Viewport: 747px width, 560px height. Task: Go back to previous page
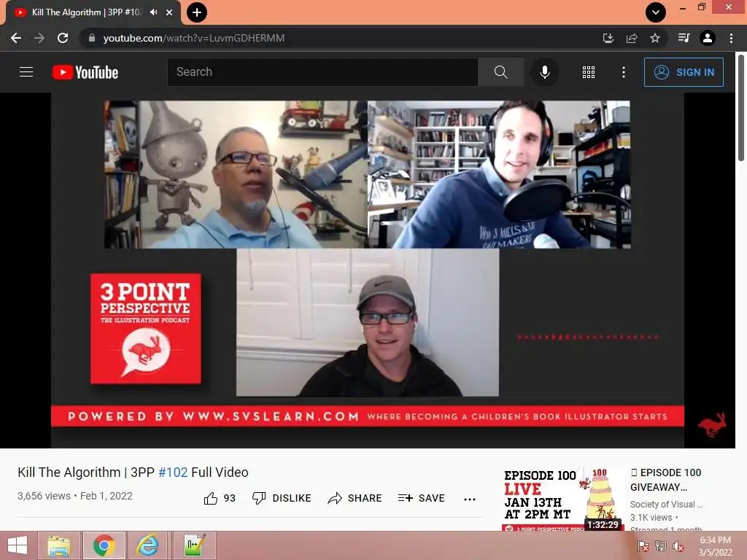pos(16,38)
